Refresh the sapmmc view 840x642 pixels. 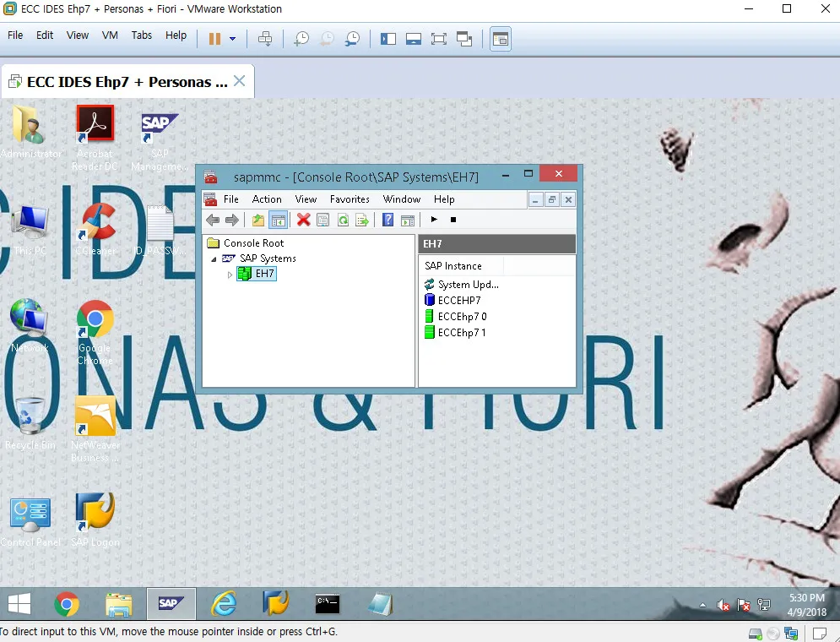pyautogui.click(x=343, y=220)
